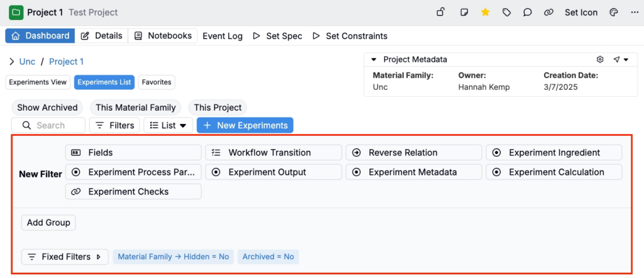Click the unlock padlock icon
The width and height of the screenshot is (644, 278).
[441, 12]
